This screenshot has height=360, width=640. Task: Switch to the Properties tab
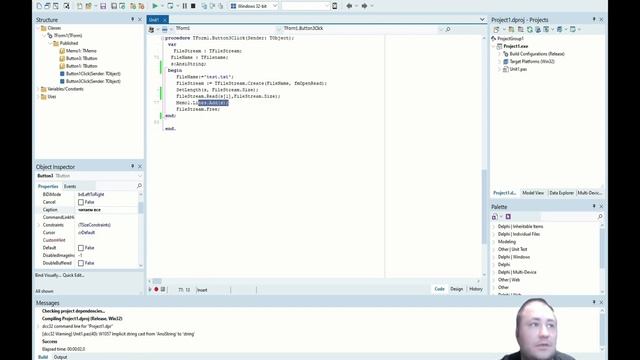click(x=48, y=186)
